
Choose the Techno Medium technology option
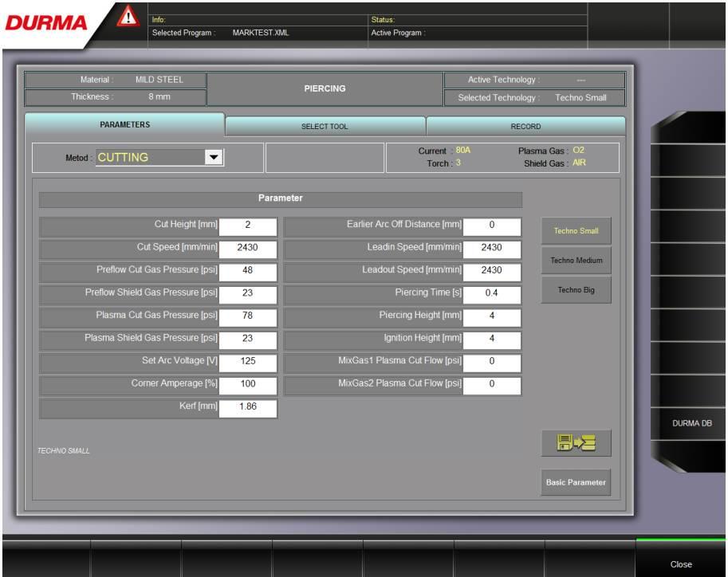pos(576,261)
